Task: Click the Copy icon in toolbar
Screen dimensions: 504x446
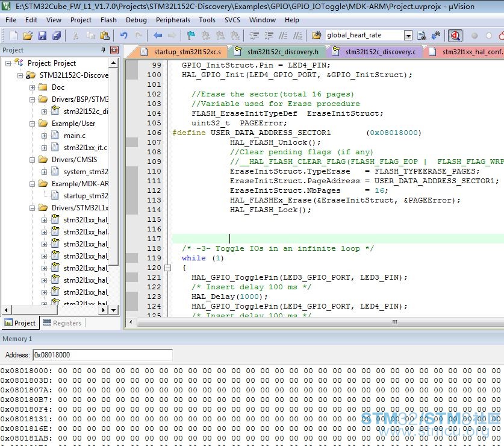Action: click(90, 36)
